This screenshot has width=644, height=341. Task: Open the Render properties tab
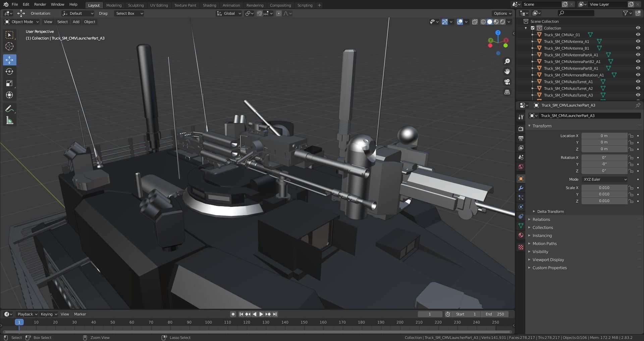[521, 129]
